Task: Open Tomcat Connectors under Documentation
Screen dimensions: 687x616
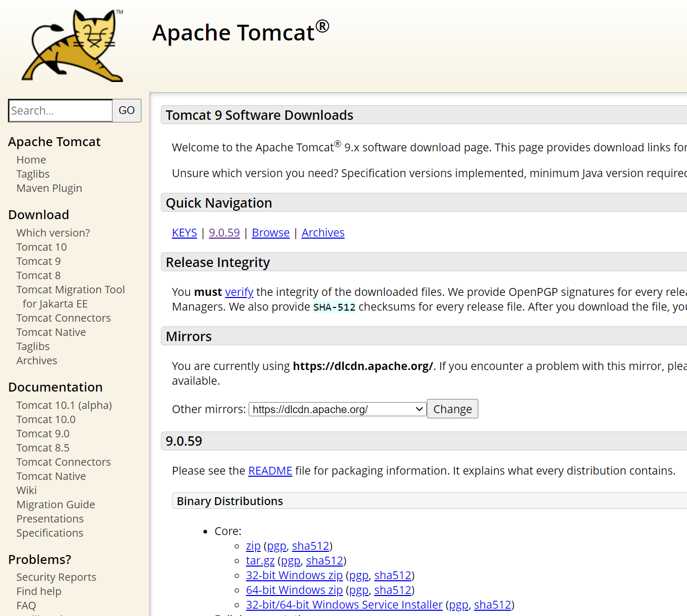Action: coord(64,462)
